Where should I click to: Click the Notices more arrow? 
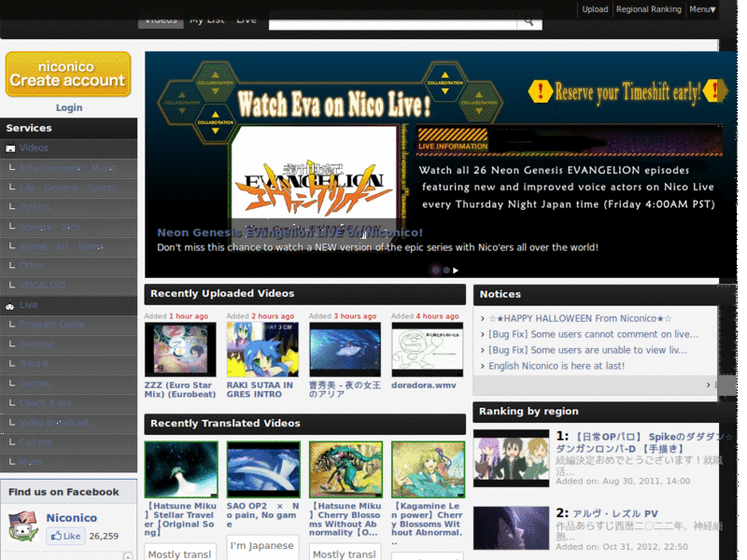tap(709, 385)
